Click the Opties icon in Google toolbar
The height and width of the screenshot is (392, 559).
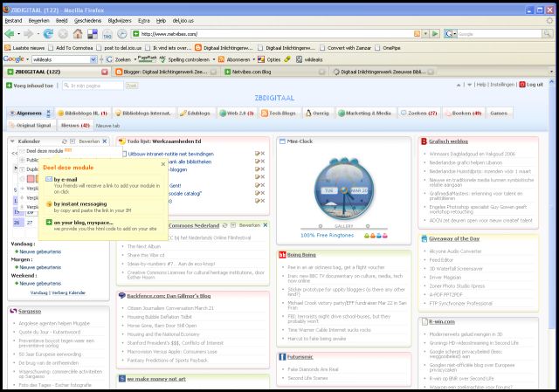click(x=261, y=59)
